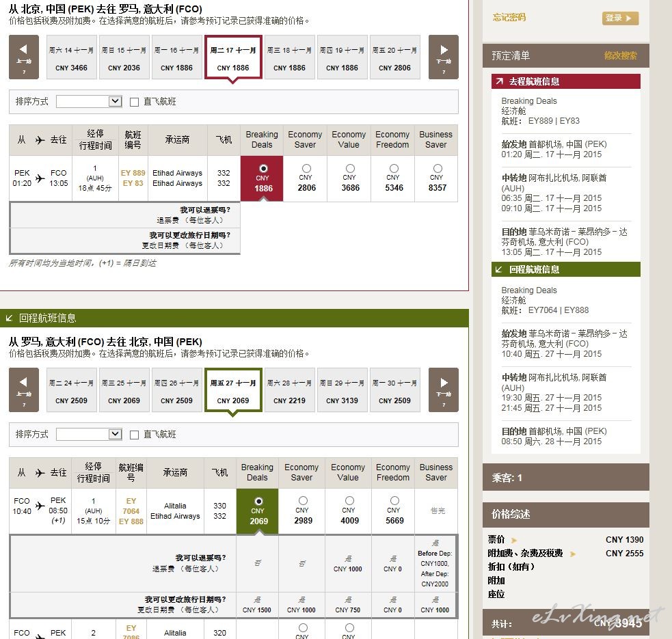Viewport: 672px width, 639px height.
Task: Click return 我可以更改旅行日期吗? question
Action: point(185,599)
